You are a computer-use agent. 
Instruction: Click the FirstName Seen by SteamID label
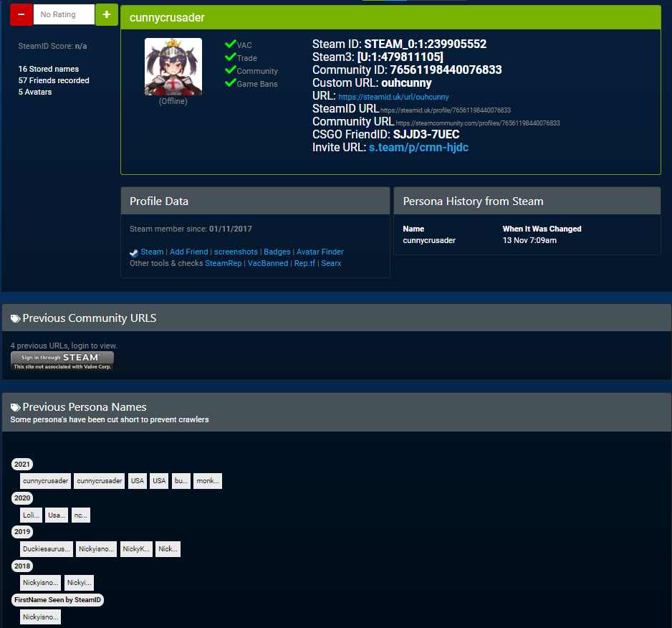(x=57, y=600)
